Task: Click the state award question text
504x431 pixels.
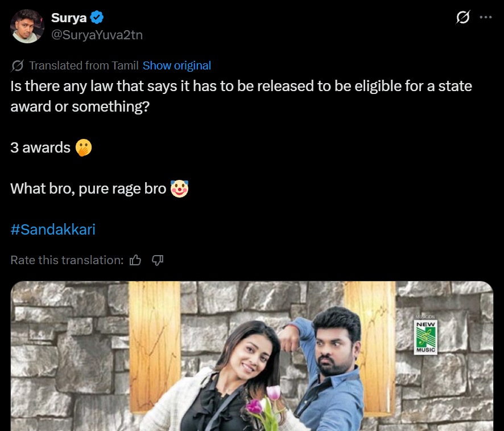Action: tap(241, 96)
